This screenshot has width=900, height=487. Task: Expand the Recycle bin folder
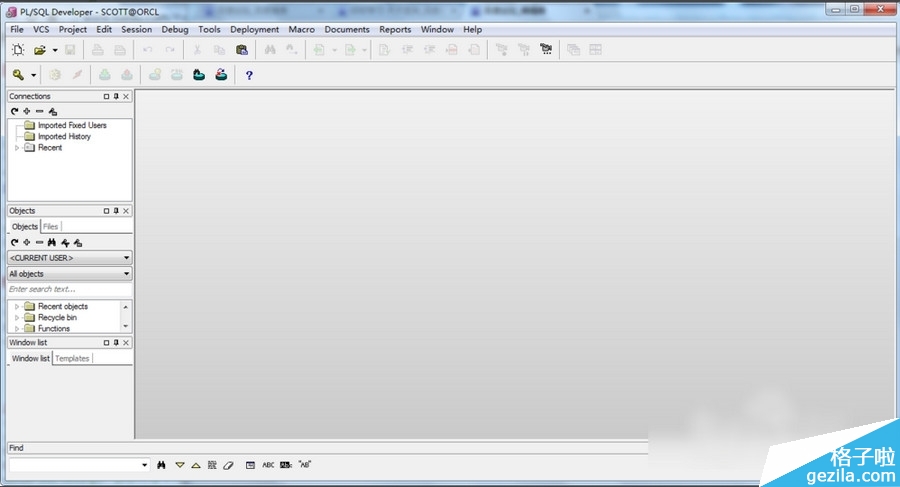click(x=17, y=318)
